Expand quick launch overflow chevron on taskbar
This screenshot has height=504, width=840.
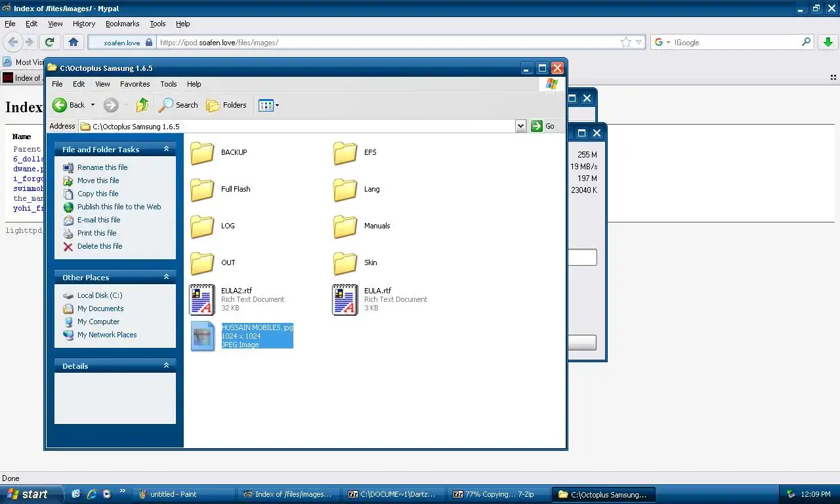coord(122,490)
